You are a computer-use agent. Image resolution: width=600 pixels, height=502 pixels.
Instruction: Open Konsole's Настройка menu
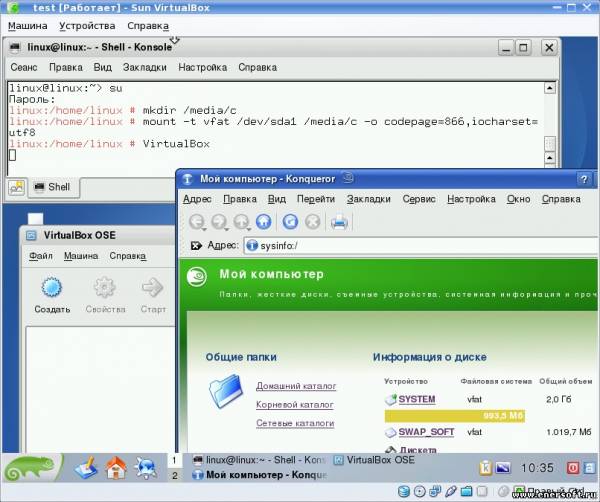(202, 67)
